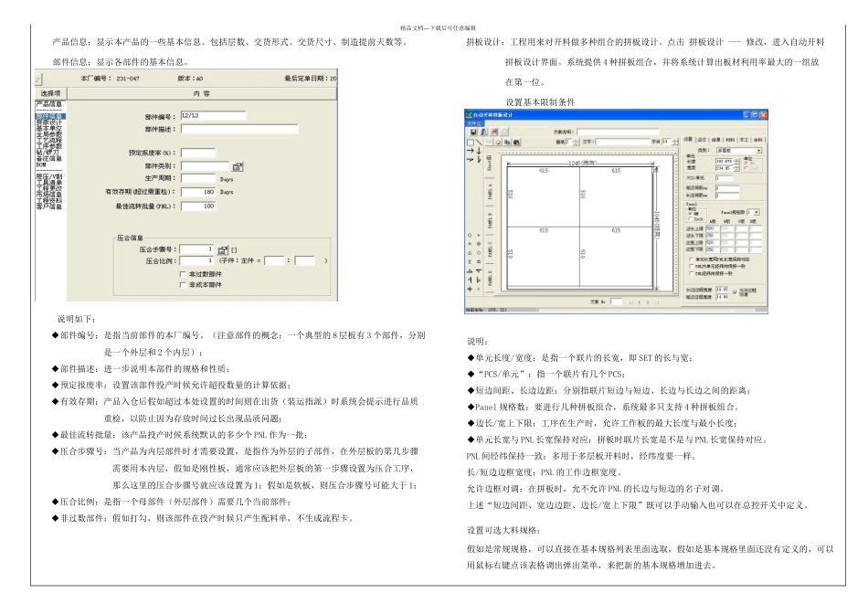868x614 pixels.
Task: Select 工艺流程 in the left list
Action: [48, 141]
